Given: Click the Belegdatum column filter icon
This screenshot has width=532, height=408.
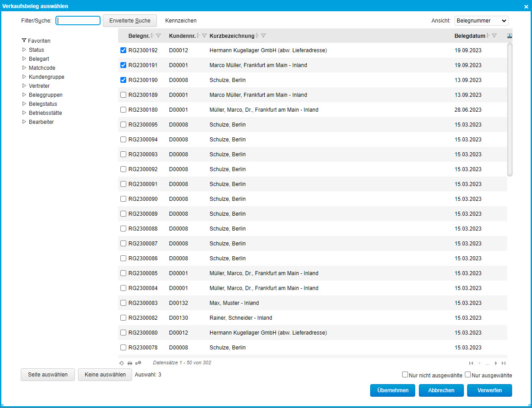Looking at the screenshot, I should (494, 36).
